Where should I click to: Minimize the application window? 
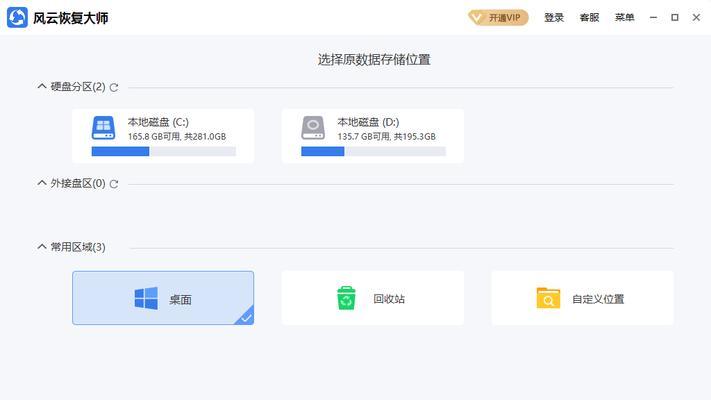point(653,18)
